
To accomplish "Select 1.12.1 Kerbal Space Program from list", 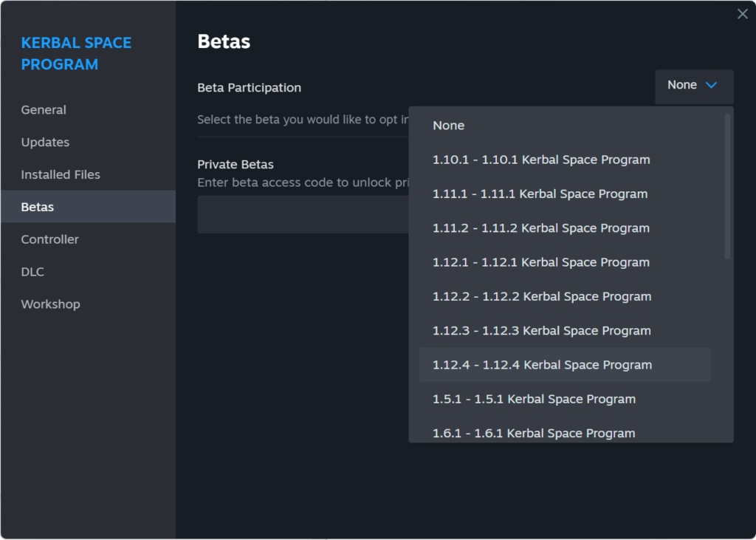I will 565,262.
